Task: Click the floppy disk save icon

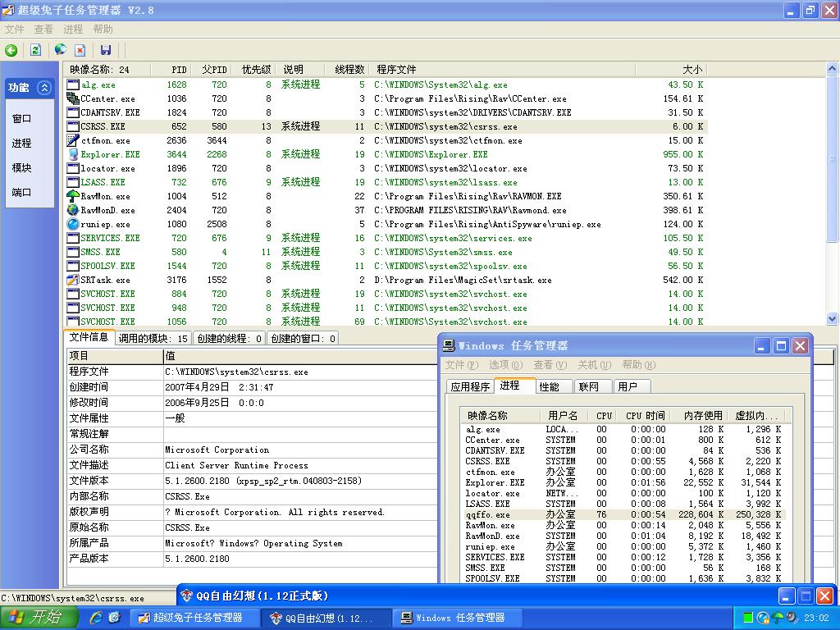Action: point(106,50)
